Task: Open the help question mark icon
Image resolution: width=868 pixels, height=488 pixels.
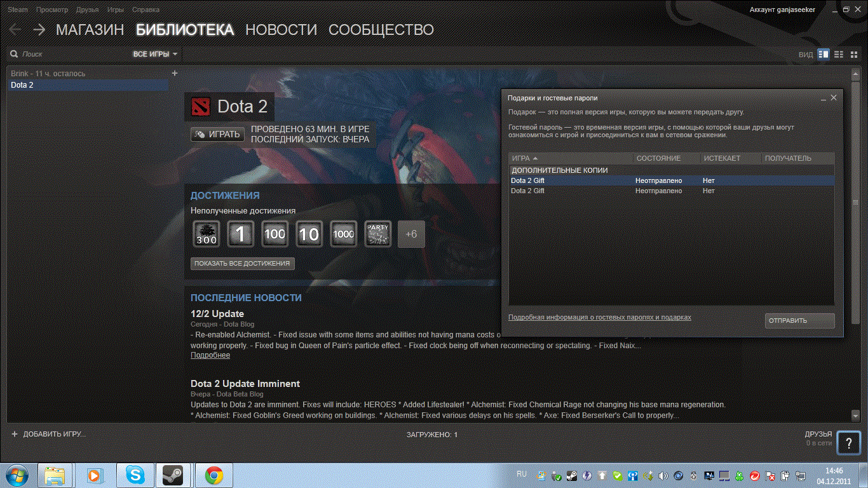Action: pos(849,444)
